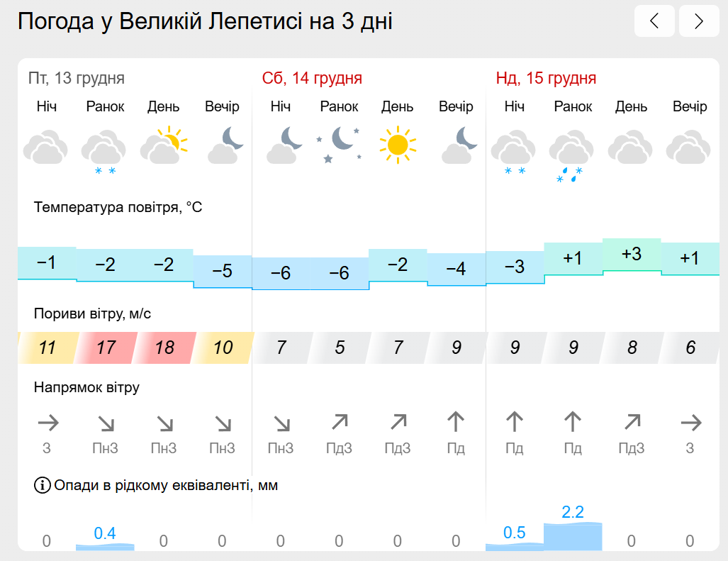Click Friday evening cloudy moon icon
This screenshot has height=561, width=728.
click(x=225, y=145)
